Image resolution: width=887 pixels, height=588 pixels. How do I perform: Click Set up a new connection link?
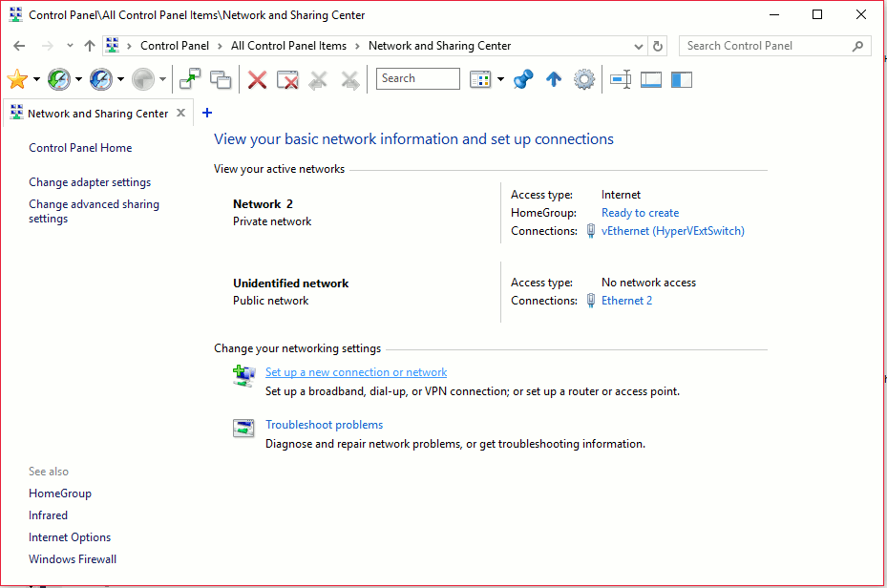(355, 372)
